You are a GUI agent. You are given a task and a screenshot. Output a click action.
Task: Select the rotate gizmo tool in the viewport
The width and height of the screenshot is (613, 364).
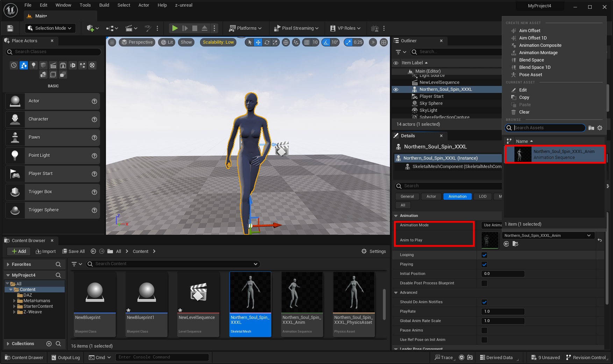click(x=267, y=42)
